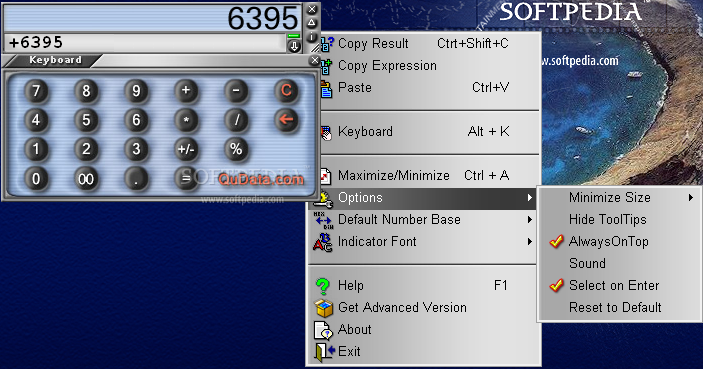The width and height of the screenshot is (703, 369).
Task: Click the decimal point key
Action: tap(136, 179)
